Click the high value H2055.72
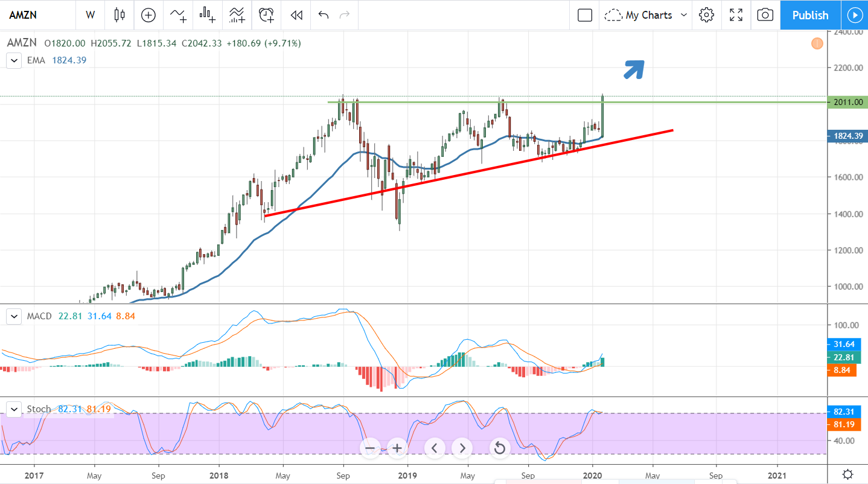 point(112,43)
